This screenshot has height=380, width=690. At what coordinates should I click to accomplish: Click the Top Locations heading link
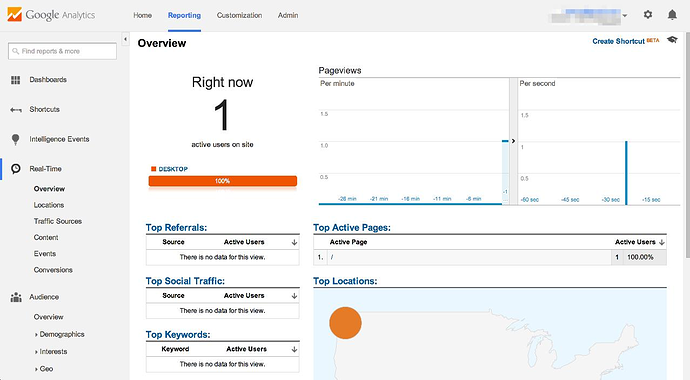tap(345, 281)
